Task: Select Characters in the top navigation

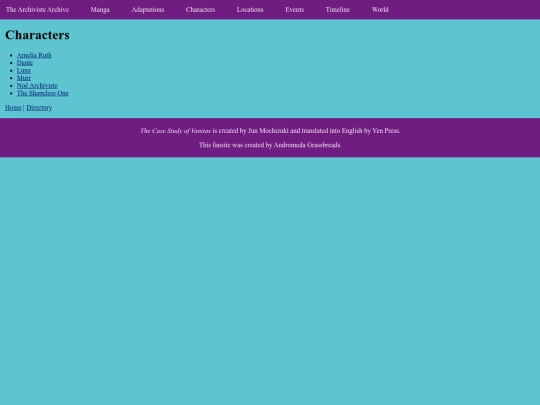Action: click(x=200, y=10)
